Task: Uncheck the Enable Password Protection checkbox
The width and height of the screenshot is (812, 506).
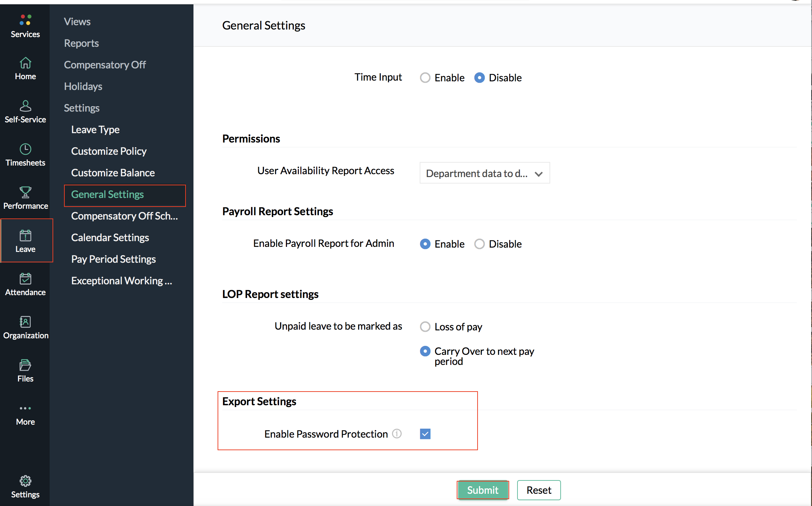Action: (x=425, y=434)
